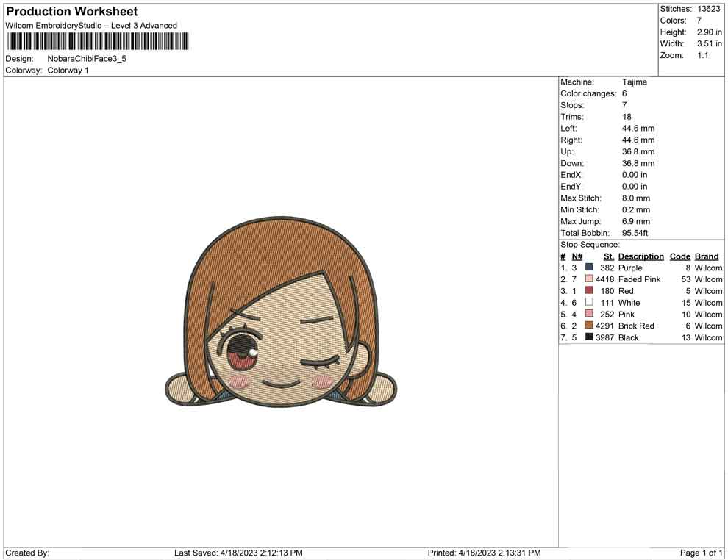728x560 pixels.
Task: Click the stitch count '3987' in row 7
Action: tap(605, 337)
